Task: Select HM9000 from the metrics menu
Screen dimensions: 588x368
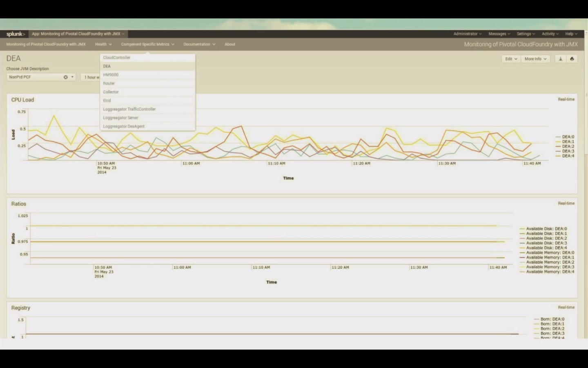Action: 147,75
